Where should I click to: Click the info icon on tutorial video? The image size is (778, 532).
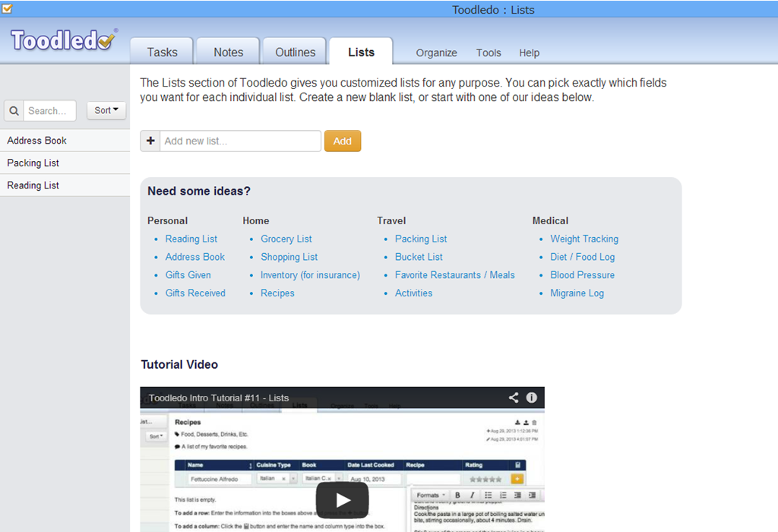[531, 397]
